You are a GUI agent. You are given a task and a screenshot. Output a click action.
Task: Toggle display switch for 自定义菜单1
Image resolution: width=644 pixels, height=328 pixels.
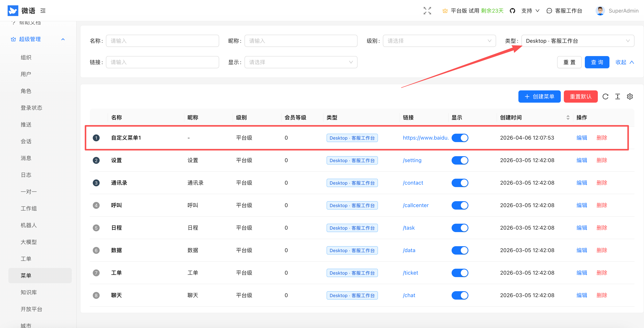(460, 138)
